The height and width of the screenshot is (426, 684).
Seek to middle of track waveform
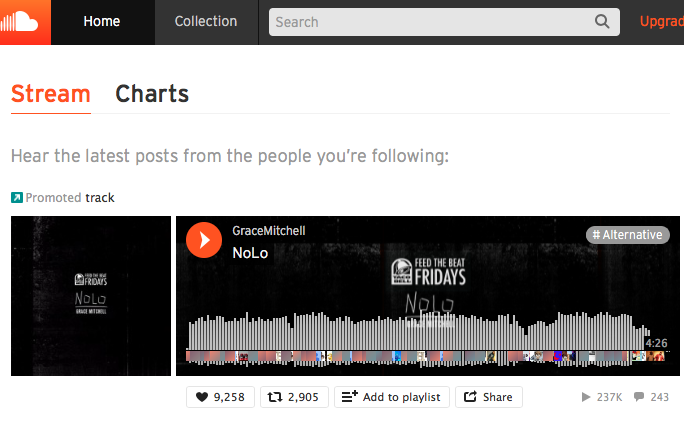click(428, 338)
